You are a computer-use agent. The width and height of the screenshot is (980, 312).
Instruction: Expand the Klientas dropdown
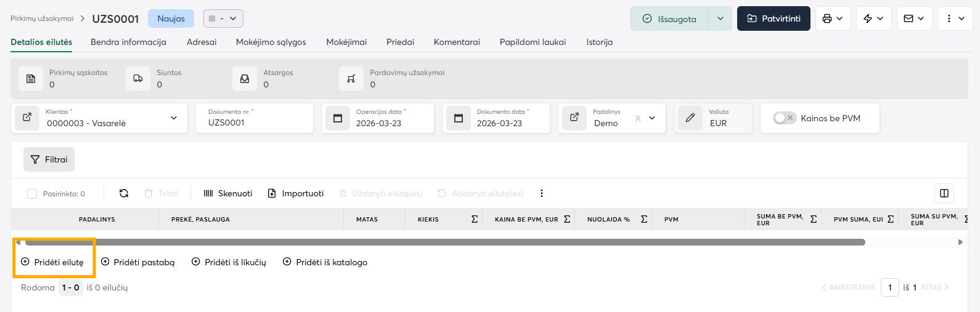point(174,118)
